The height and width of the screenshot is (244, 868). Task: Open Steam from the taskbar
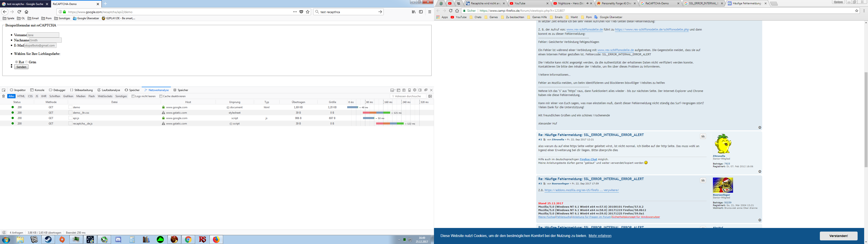(x=48, y=240)
